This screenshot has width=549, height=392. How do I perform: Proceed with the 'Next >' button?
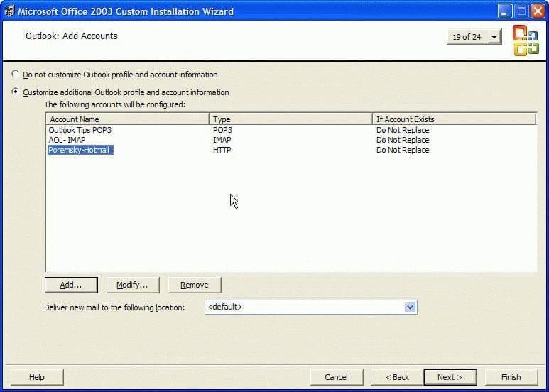[450, 377]
